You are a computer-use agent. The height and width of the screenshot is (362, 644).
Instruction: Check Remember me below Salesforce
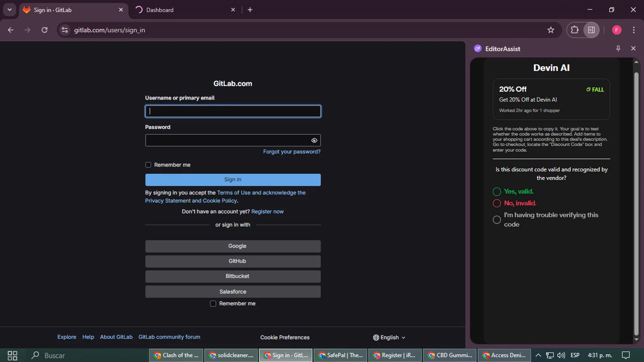tap(213, 304)
